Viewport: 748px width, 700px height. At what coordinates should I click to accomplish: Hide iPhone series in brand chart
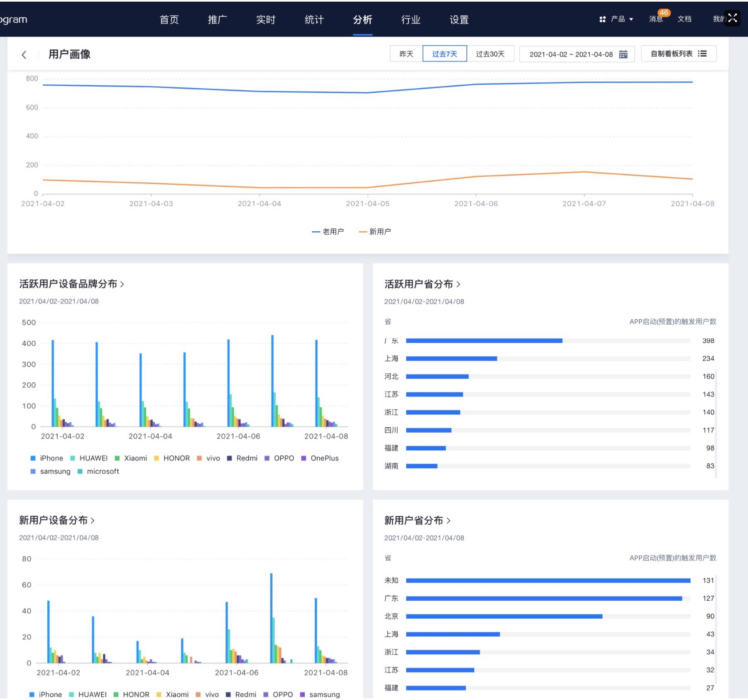46,458
